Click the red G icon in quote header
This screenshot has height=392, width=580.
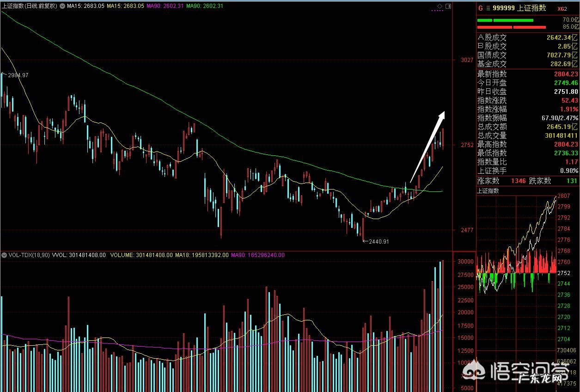point(481,8)
